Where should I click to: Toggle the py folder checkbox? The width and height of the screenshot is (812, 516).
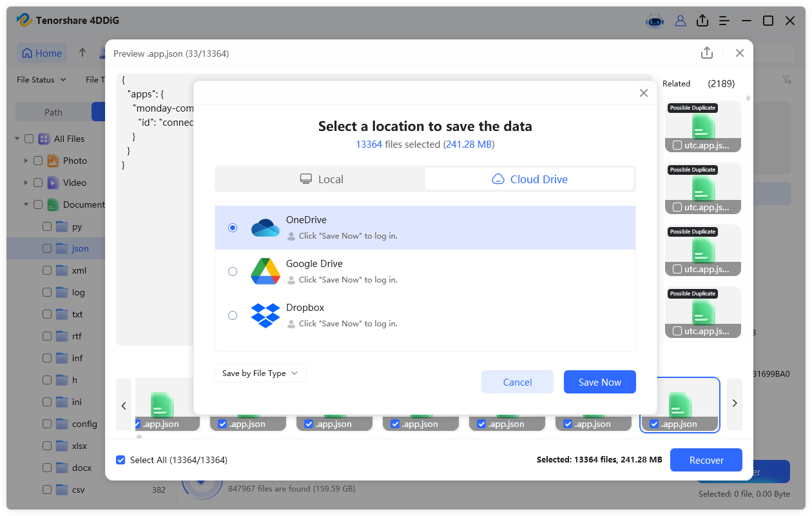[x=47, y=226]
